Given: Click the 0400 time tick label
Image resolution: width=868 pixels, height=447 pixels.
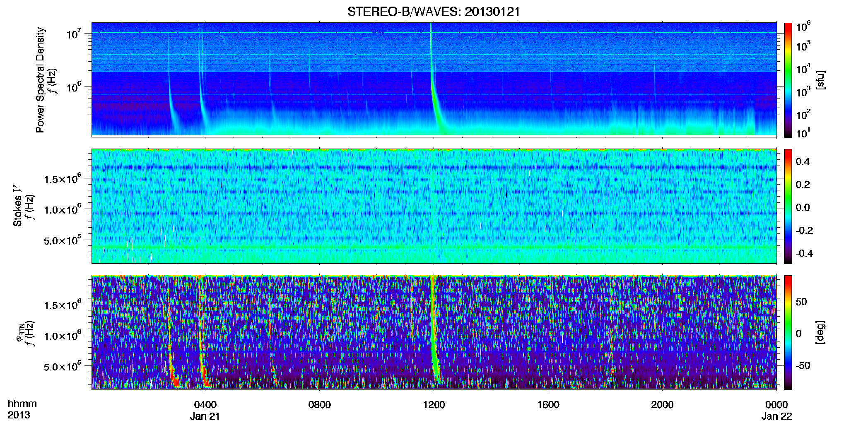Looking at the screenshot, I should click(205, 405).
